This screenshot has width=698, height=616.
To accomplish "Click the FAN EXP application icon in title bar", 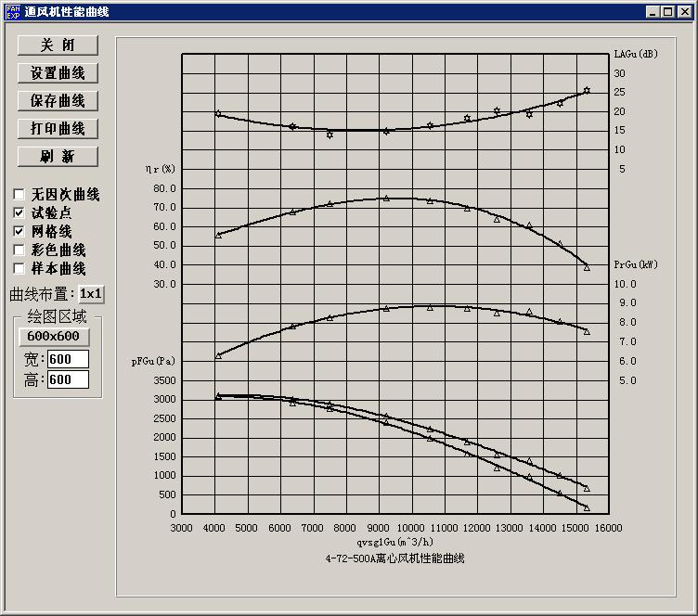I will coord(12,12).
